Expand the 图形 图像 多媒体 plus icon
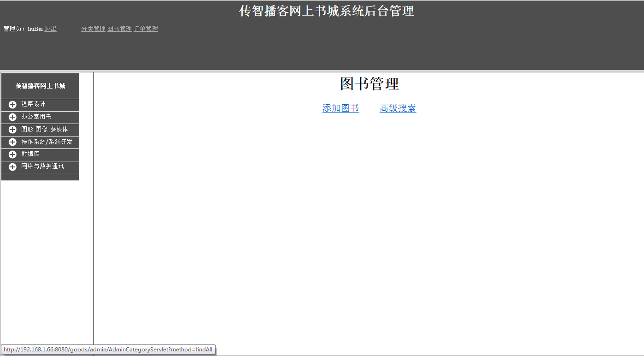This screenshot has width=644, height=356. (x=12, y=130)
